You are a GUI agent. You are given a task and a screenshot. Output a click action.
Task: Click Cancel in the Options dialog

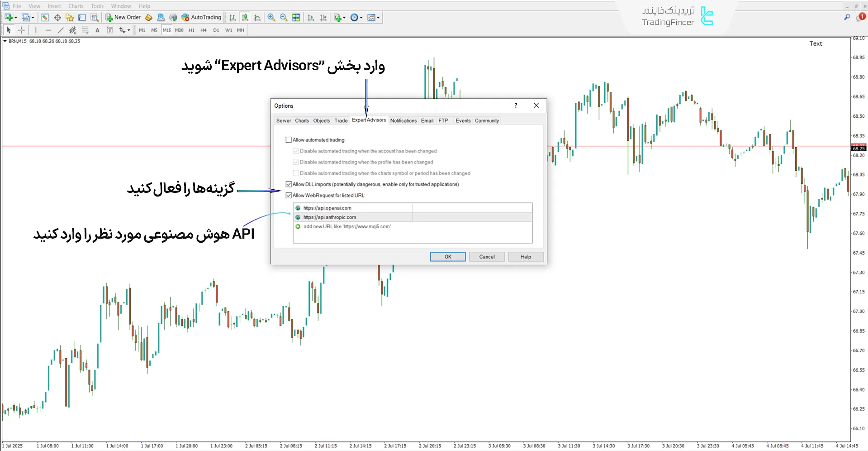tap(487, 257)
